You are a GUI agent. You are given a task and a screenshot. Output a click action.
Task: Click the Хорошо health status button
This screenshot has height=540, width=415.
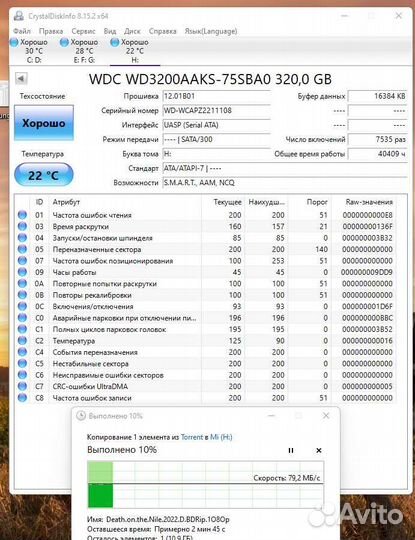[44, 123]
